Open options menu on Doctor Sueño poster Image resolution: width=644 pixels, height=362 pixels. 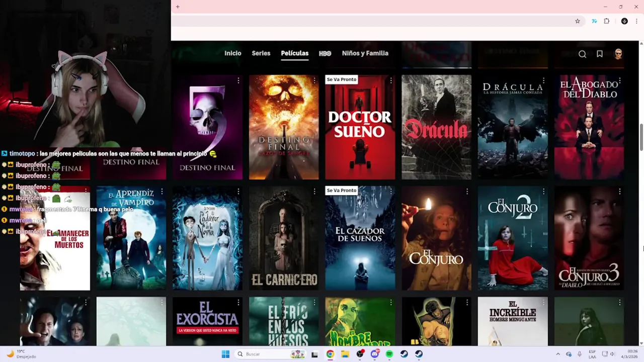[391, 80]
